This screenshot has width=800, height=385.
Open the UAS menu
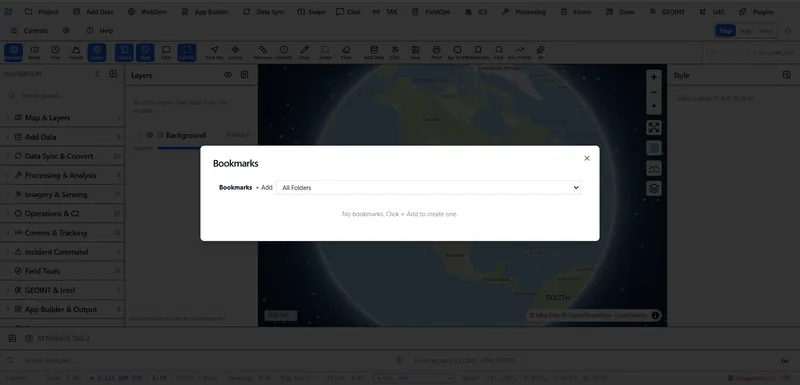[x=712, y=12]
